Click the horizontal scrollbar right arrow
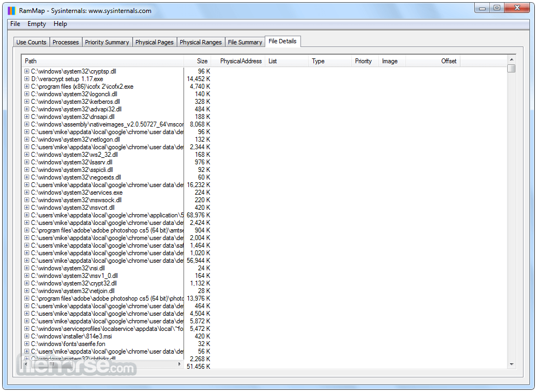Screen dimensions: 537x392 (x=180, y=364)
